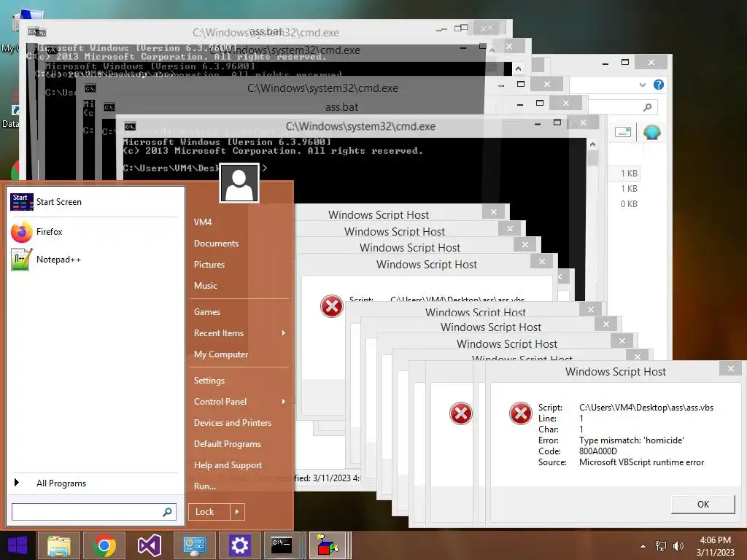The width and height of the screenshot is (747, 560).
Task: Click 'Microsoft VBScript runtime error' source text
Action: pyautogui.click(x=641, y=462)
